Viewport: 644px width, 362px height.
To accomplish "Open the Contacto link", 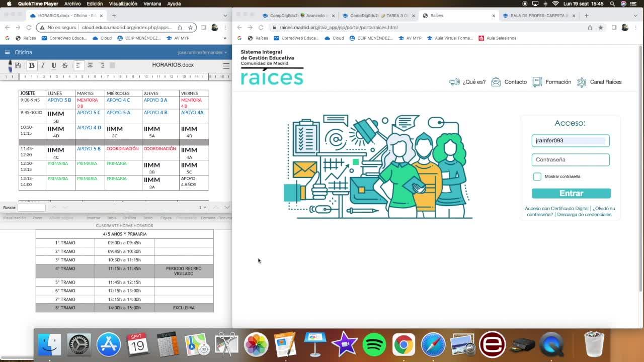I will (516, 82).
